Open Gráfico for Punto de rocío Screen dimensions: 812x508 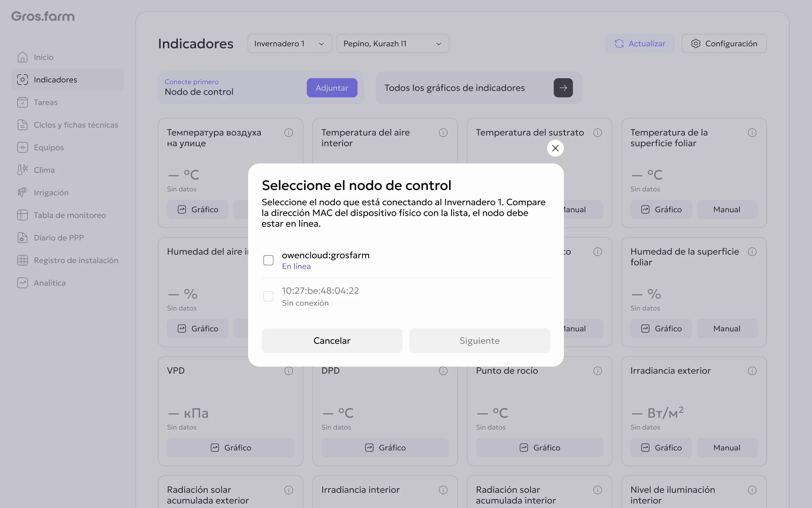tap(540, 448)
